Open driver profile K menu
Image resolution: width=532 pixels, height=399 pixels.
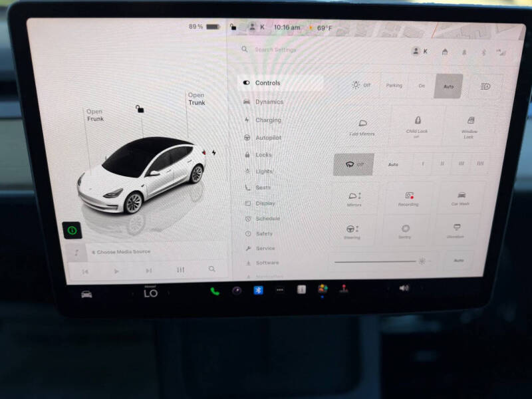coord(419,51)
